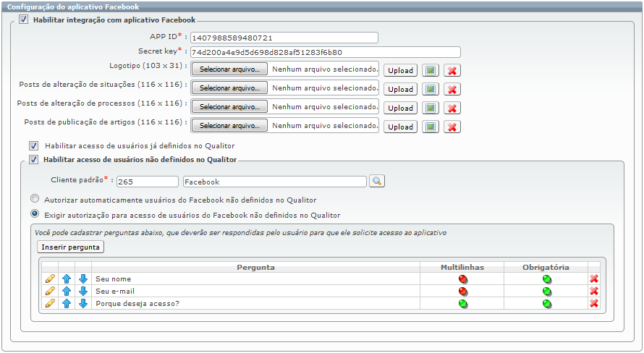
Task: Delete the Logotipo image with red X
Action: [x=452, y=70]
